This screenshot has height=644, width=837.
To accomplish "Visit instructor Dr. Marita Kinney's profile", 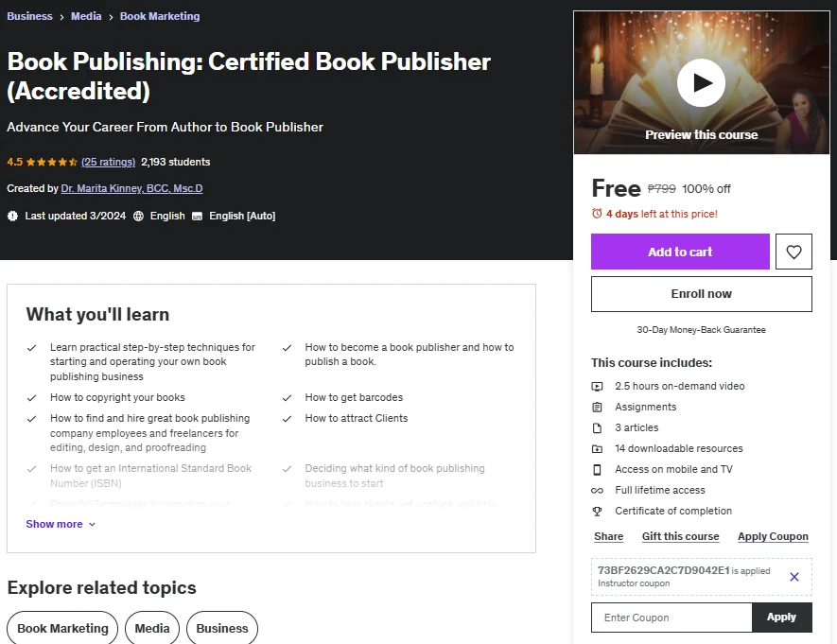I will tap(131, 188).
